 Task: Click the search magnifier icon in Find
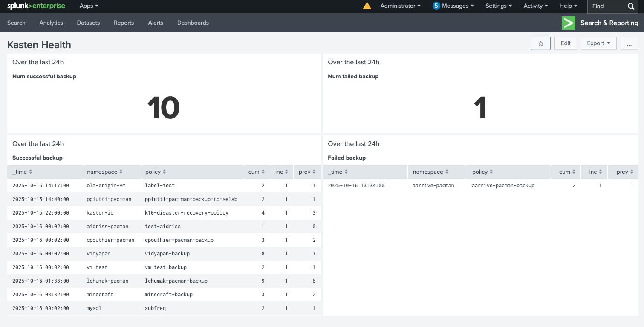click(631, 6)
